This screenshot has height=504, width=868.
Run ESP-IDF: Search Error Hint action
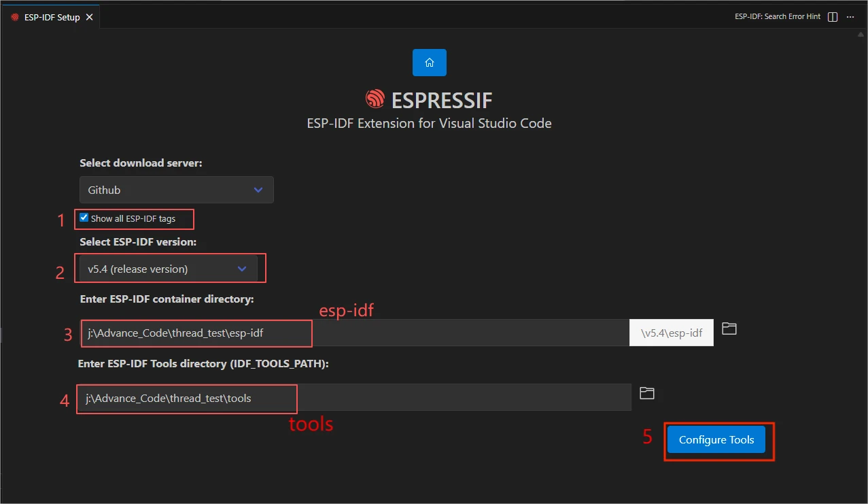[x=777, y=17]
